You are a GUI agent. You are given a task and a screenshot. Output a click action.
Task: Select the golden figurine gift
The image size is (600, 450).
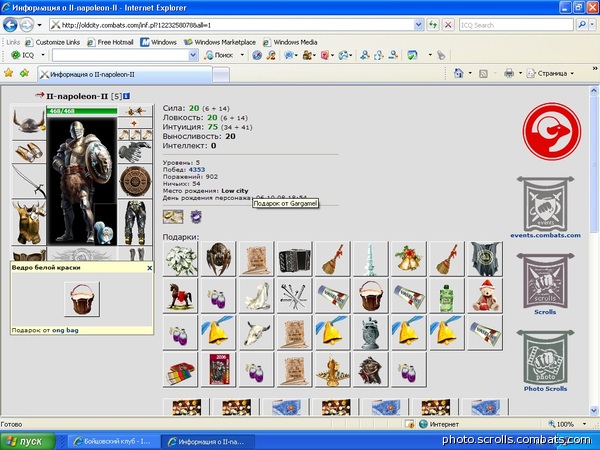(333, 370)
